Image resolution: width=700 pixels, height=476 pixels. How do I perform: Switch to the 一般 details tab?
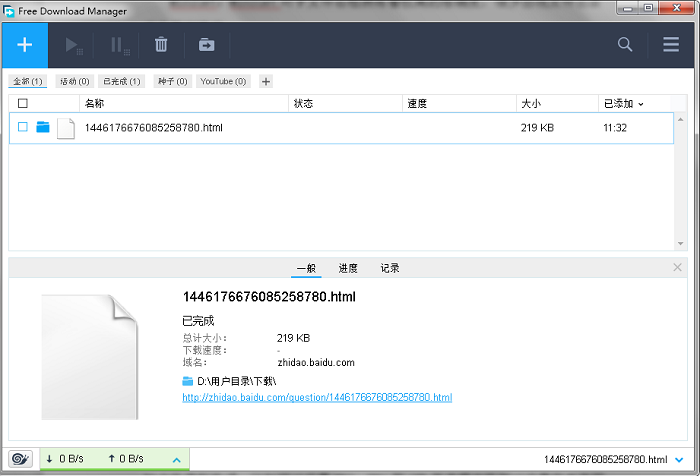pos(306,268)
